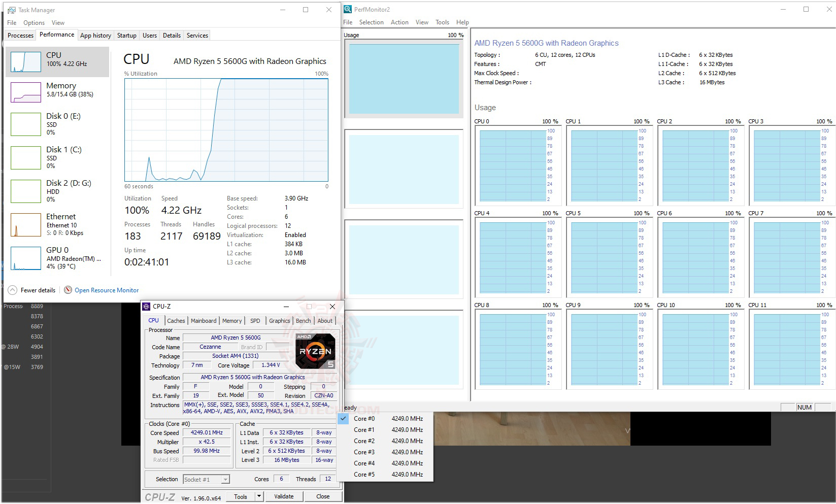Image resolution: width=836 pixels, height=504 pixels.
Task: Click the top Usage panel in PerfMonitor2
Action: point(404,78)
